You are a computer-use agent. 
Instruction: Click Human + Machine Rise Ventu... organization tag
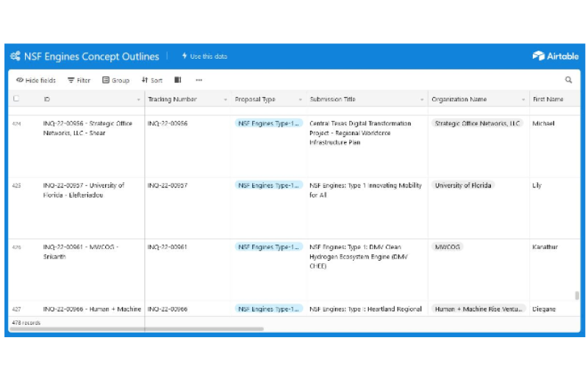pos(478,309)
